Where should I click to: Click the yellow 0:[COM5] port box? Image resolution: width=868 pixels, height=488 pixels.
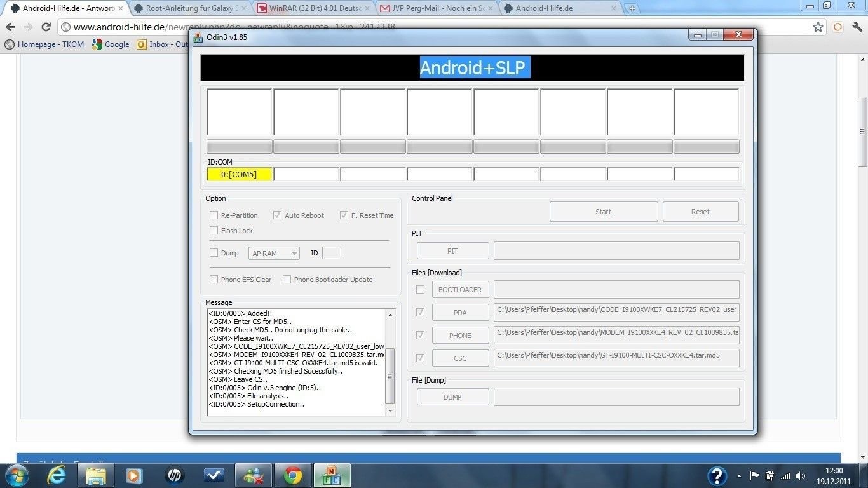[x=240, y=174]
